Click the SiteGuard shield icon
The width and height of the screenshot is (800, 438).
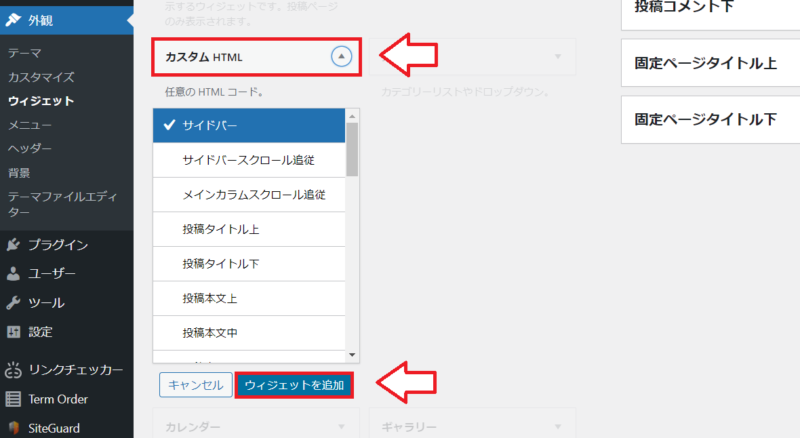tap(13, 428)
